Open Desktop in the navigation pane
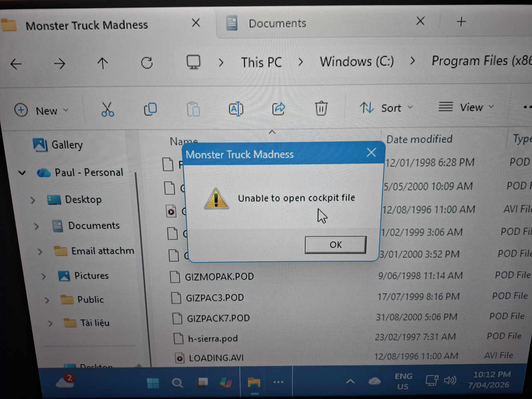 click(74, 199)
